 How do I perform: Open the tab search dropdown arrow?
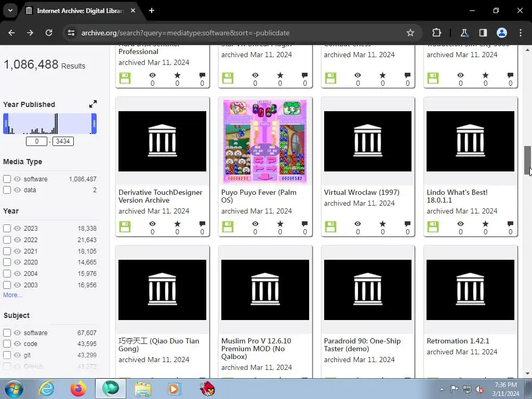point(10,10)
